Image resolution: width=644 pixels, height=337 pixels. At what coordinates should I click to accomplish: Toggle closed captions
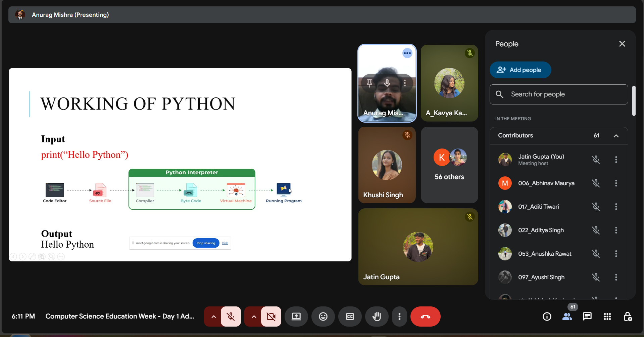tap(350, 317)
